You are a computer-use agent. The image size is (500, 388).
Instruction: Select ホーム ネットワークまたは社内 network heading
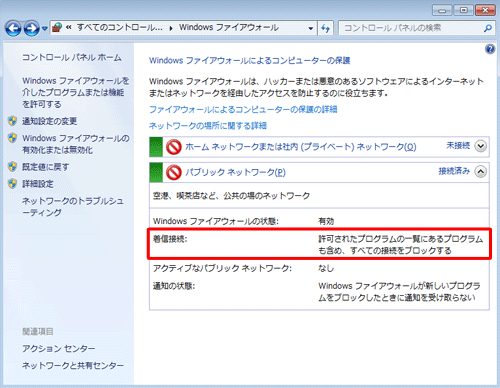pyautogui.click(x=301, y=147)
